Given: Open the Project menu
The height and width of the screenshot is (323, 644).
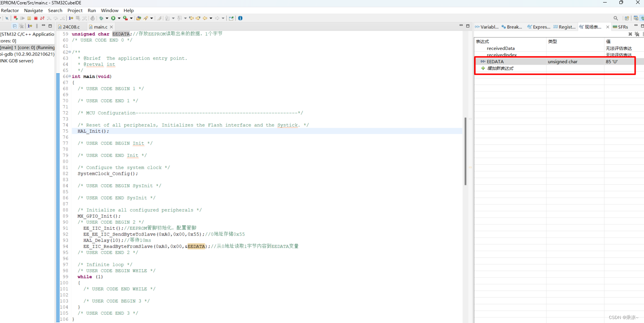Looking at the screenshot, I should (x=75, y=10).
